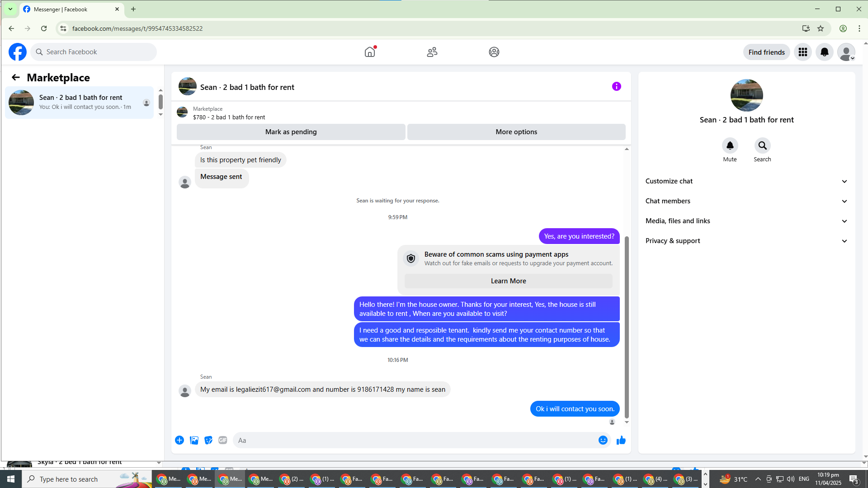Open the Friends icon in top navigation

[432, 52]
